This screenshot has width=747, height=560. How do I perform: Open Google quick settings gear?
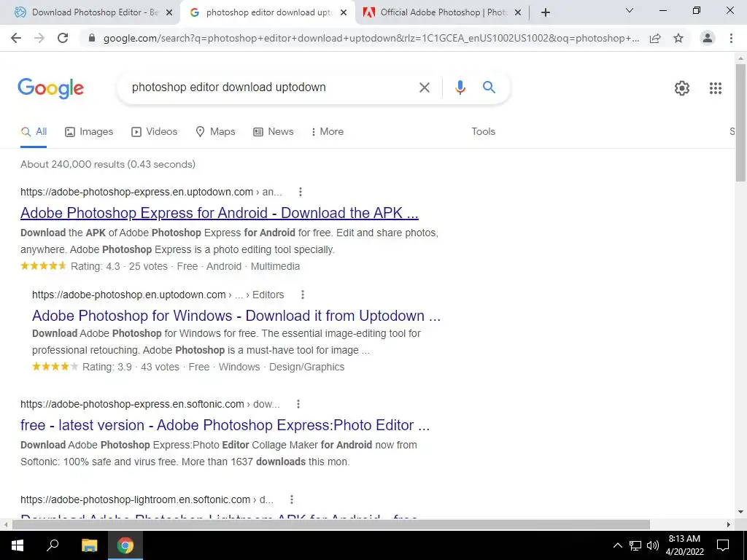point(682,88)
